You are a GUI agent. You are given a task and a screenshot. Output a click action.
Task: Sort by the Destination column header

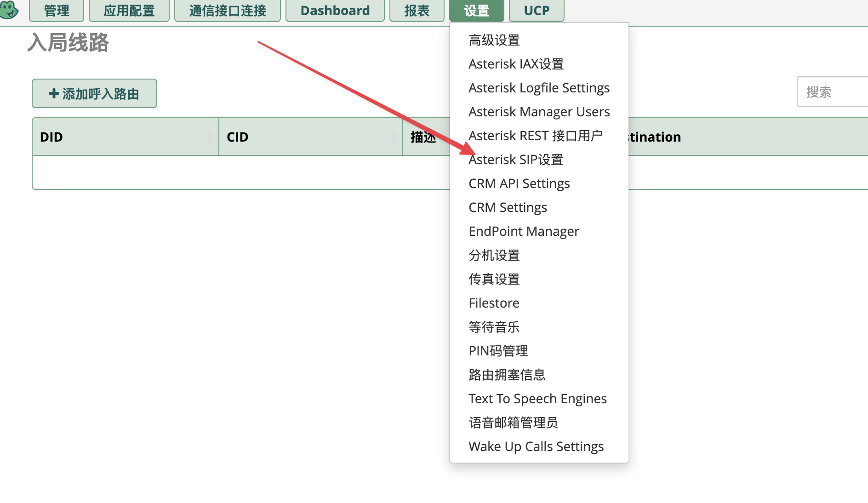click(748, 137)
